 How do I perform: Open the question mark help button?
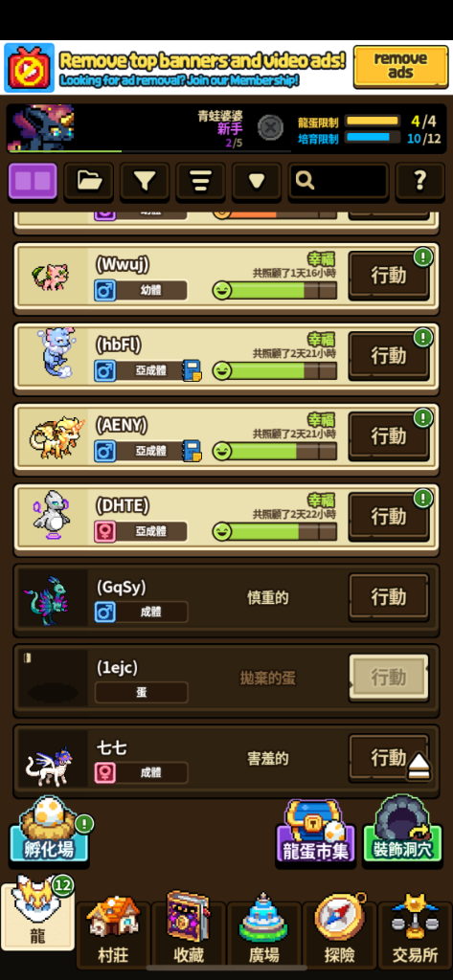click(419, 181)
